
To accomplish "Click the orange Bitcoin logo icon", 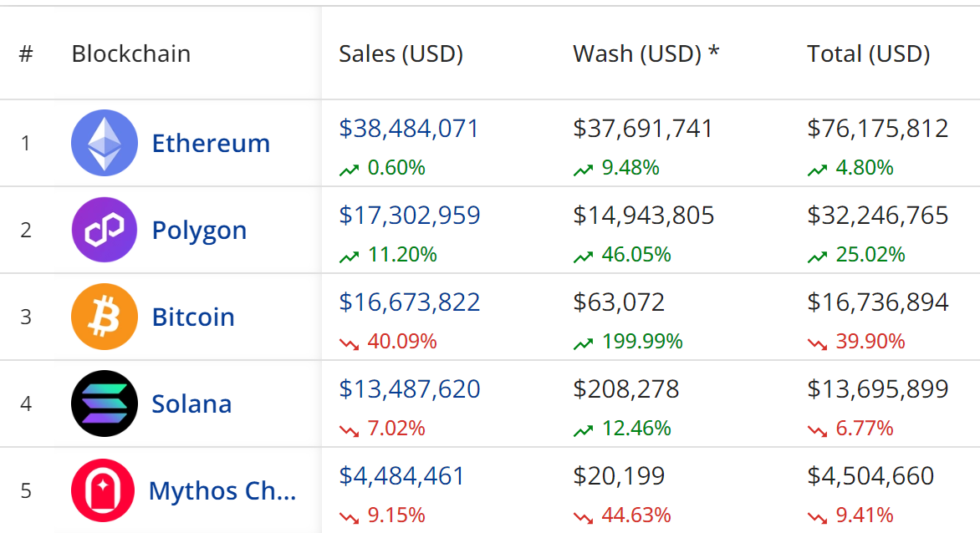I will (x=105, y=317).
